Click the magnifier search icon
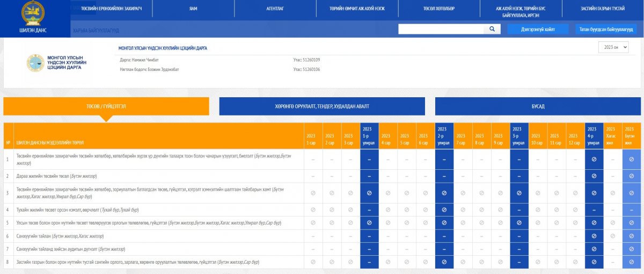Image resolution: width=644 pixels, height=274 pixels. point(492,30)
